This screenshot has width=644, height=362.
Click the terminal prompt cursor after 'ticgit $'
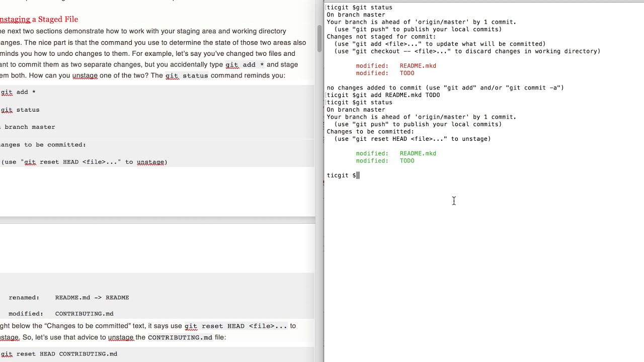pyautogui.click(x=358, y=175)
